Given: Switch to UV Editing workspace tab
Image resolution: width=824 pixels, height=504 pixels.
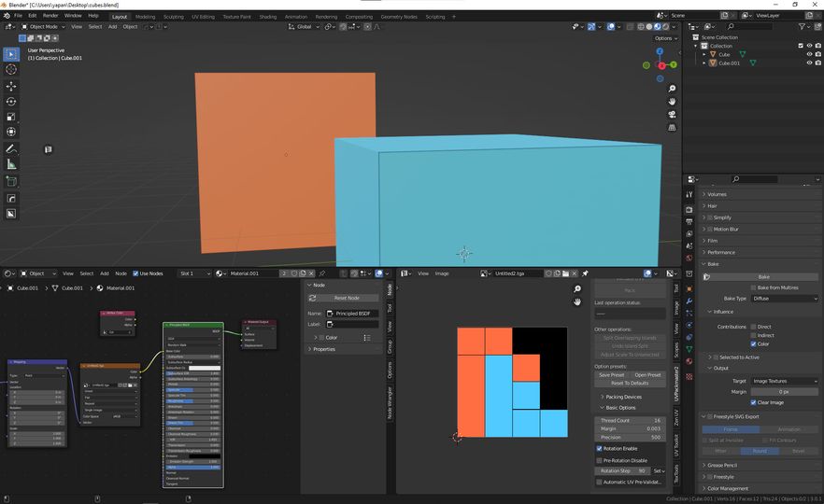Looking at the screenshot, I should (203, 17).
